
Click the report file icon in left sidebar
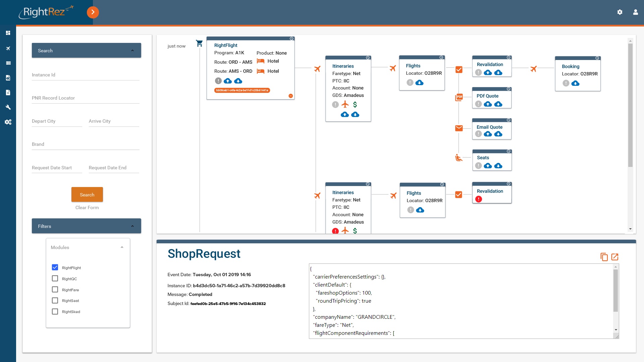pos(8,78)
